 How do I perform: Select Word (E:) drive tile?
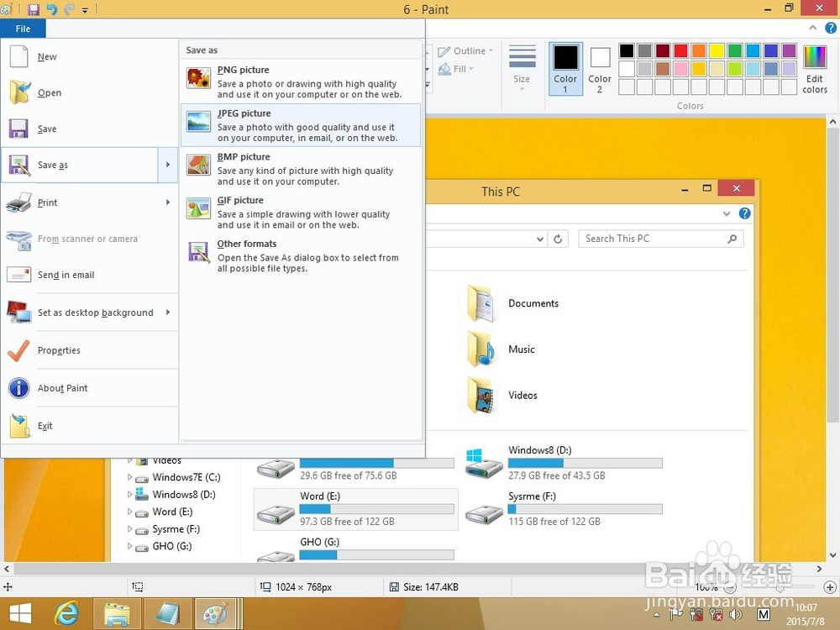(355, 509)
